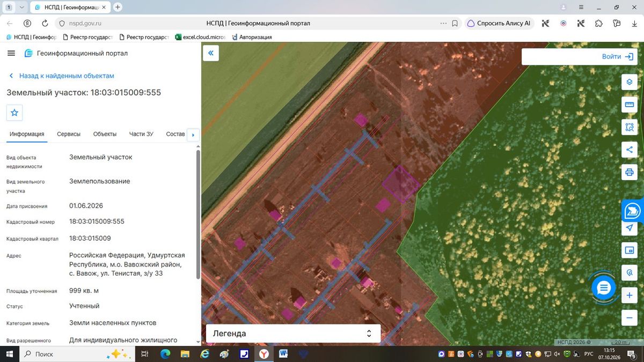Image resolution: width=644 pixels, height=362 pixels.
Task: Click the area value 999 кв. м
Action: (x=84, y=291)
